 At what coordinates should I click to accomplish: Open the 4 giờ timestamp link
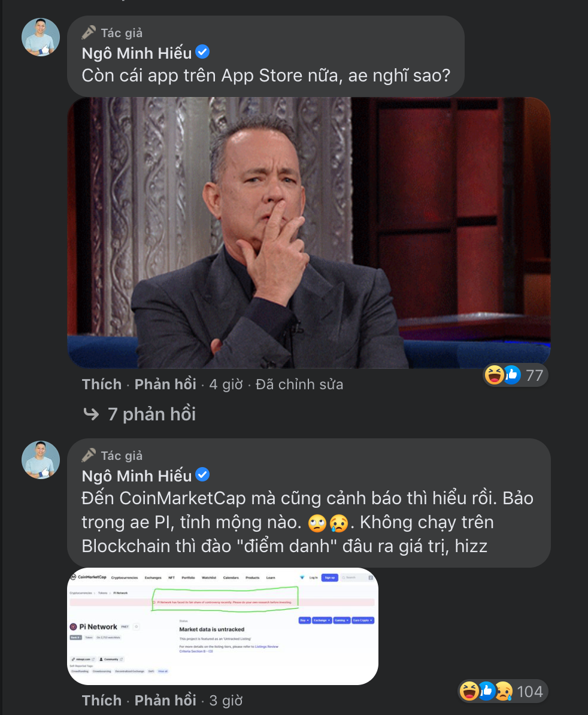click(226, 384)
